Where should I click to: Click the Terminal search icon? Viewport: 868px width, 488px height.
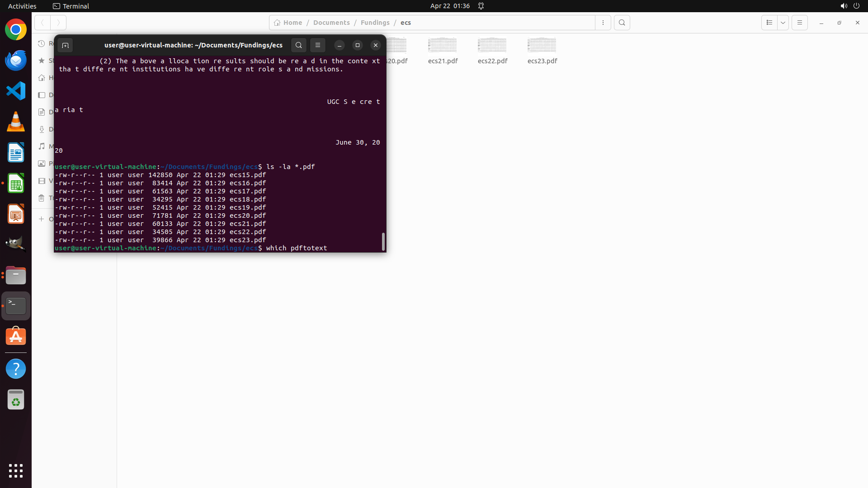pos(298,45)
